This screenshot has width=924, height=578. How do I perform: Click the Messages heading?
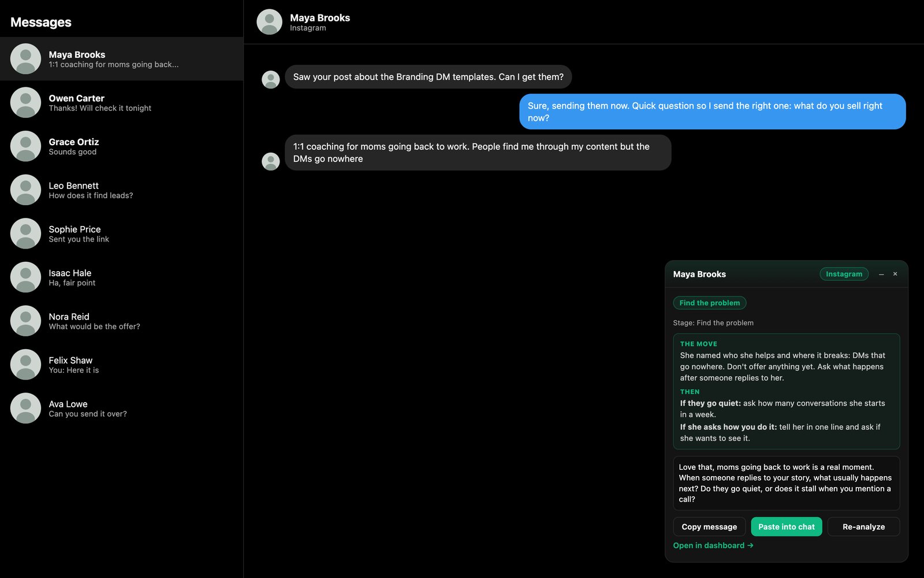(x=41, y=23)
